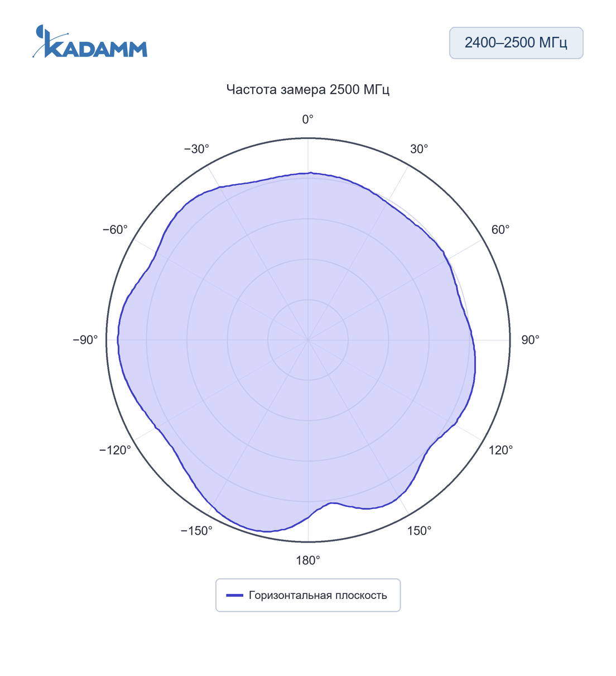Click the −120° angle label
Viewport: 616px width, 676px height.
[x=115, y=450]
